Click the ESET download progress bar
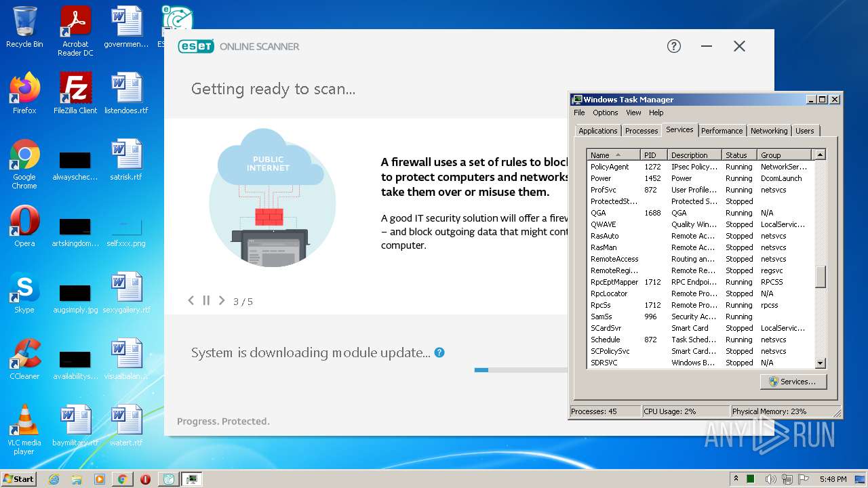 point(521,370)
